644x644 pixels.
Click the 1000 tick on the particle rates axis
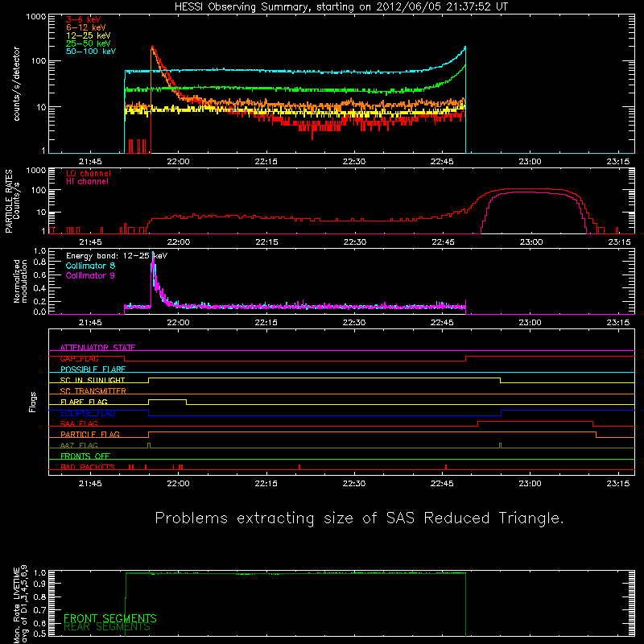(x=36, y=171)
